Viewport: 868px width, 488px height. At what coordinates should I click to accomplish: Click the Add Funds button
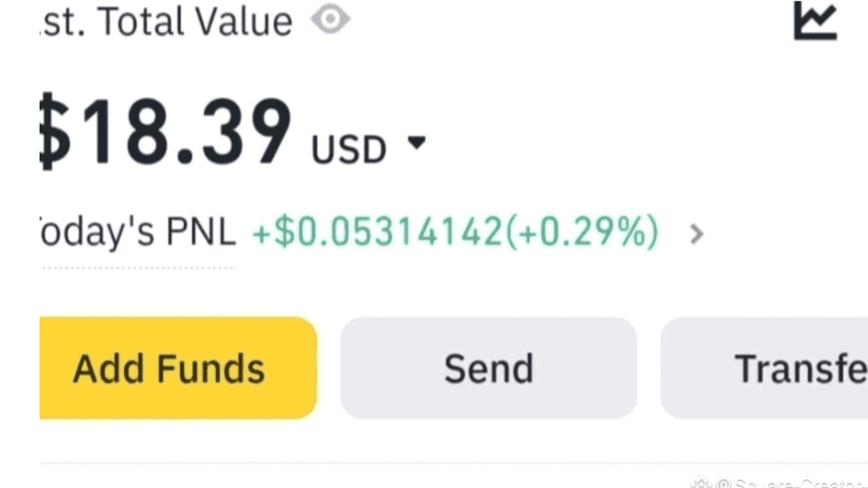click(178, 368)
